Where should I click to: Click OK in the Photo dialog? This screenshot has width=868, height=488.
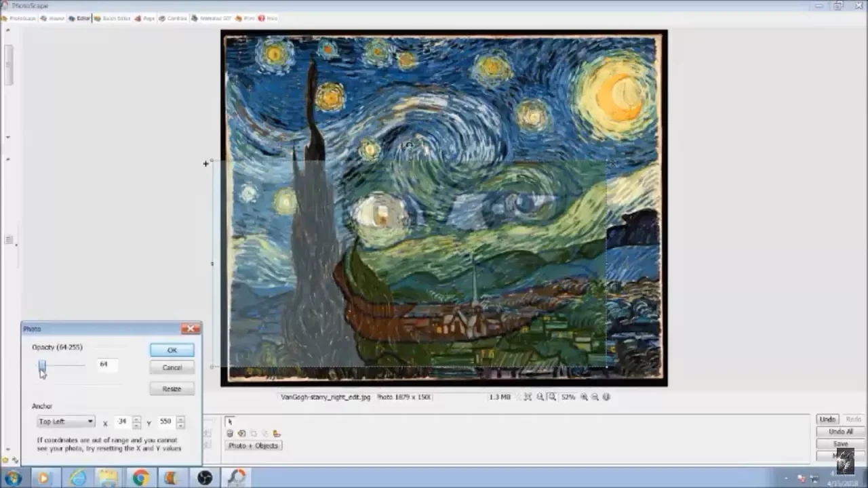(172, 350)
